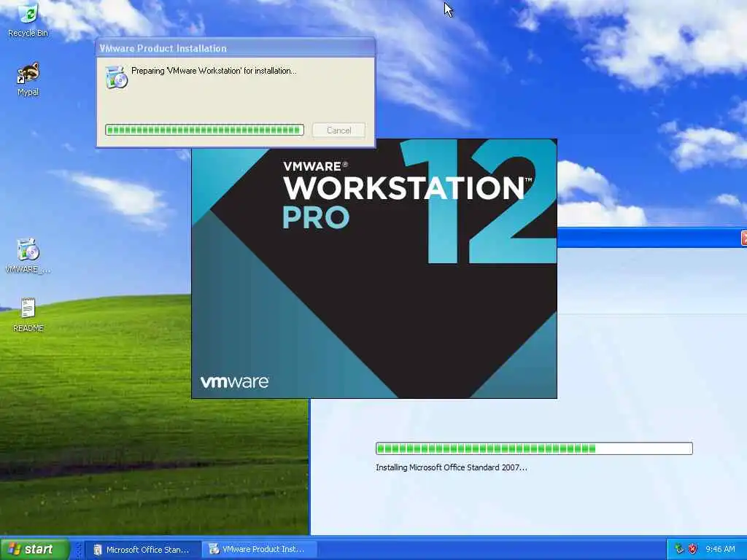Click the Cancel button in the VMware installation dialog
The height and width of the screenshot is (560, 747).
[338, 130]
